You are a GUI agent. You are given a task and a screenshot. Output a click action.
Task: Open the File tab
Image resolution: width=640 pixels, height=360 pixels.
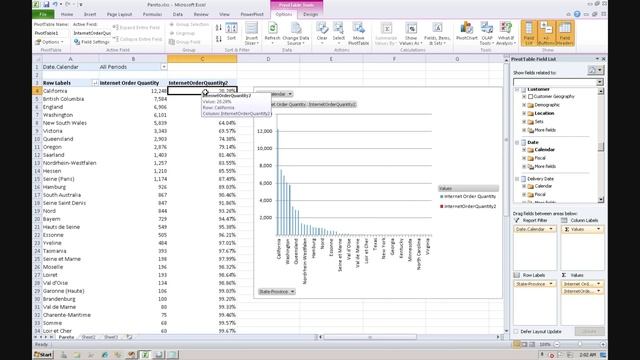point(43,14)
